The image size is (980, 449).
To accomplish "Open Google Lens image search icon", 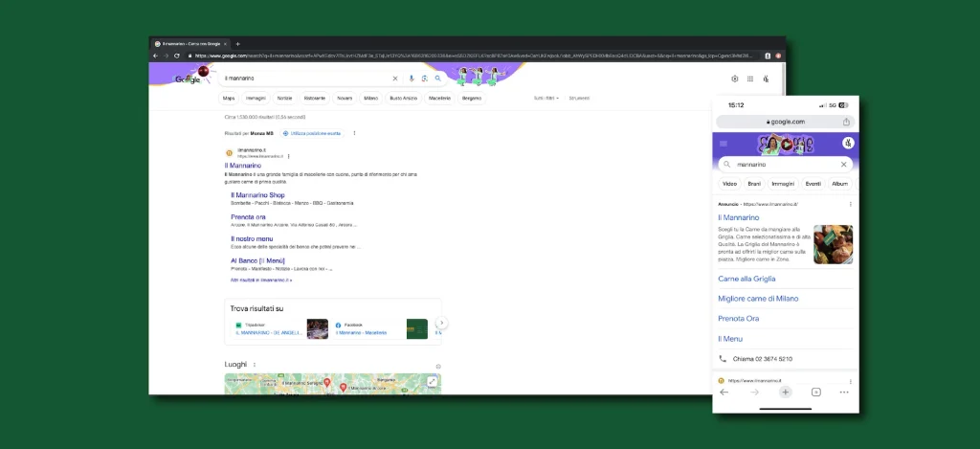I will (x=424, y=79).
